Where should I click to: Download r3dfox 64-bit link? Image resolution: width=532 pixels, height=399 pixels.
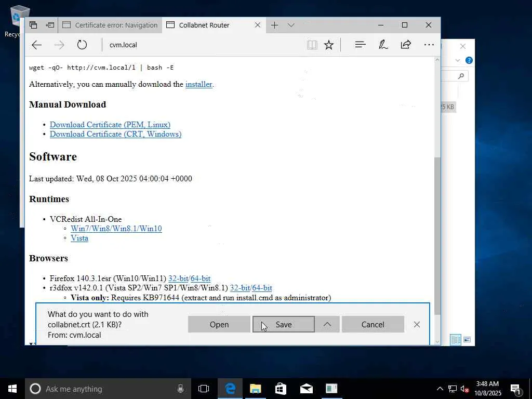[x=262, y=288]
